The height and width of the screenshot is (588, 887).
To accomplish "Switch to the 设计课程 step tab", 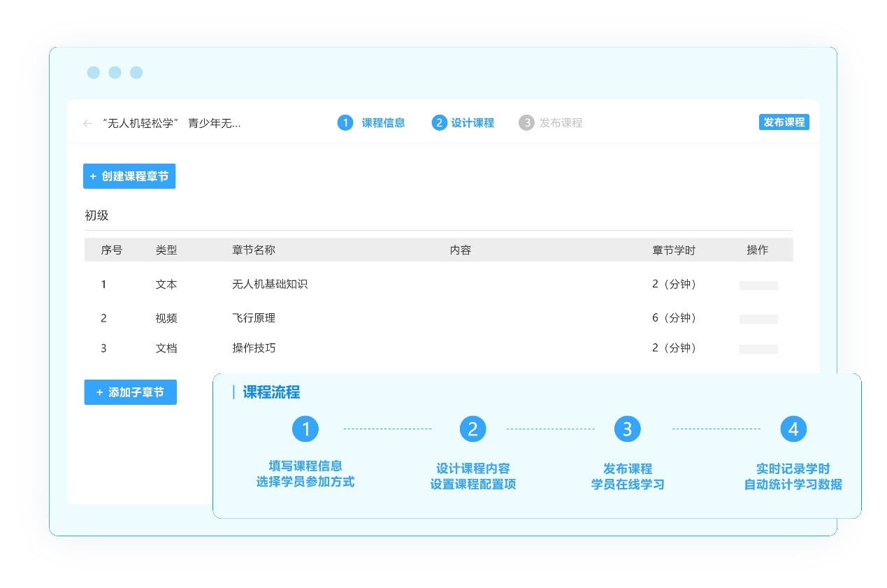I will tap(473, 123).
